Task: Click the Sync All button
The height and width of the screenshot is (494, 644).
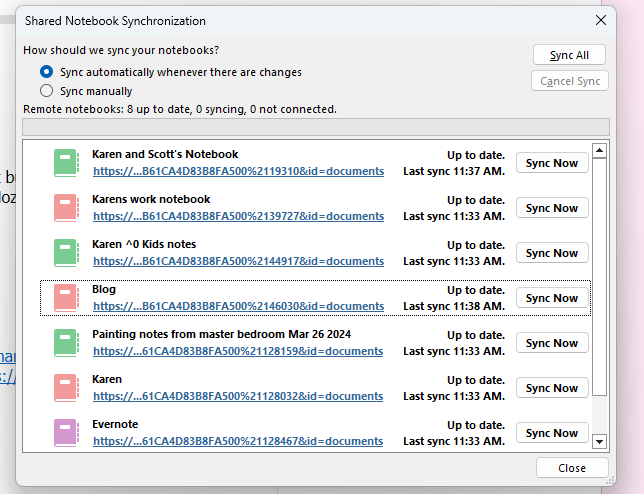Action: pos(569,55)
